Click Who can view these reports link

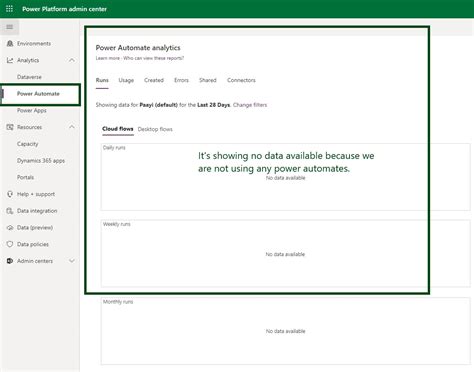point(153,58)
